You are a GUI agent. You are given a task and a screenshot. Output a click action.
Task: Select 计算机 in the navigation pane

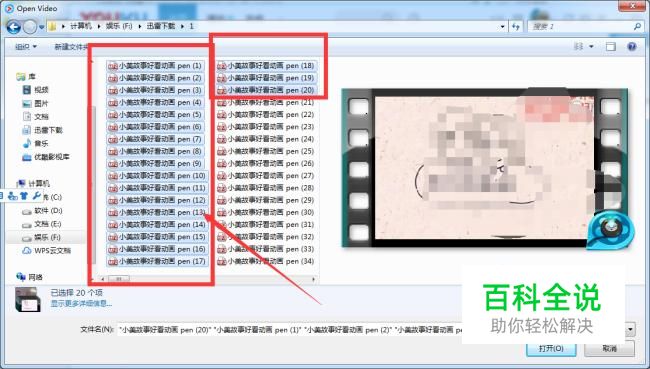pyautogui.click(x=33, y=183)
